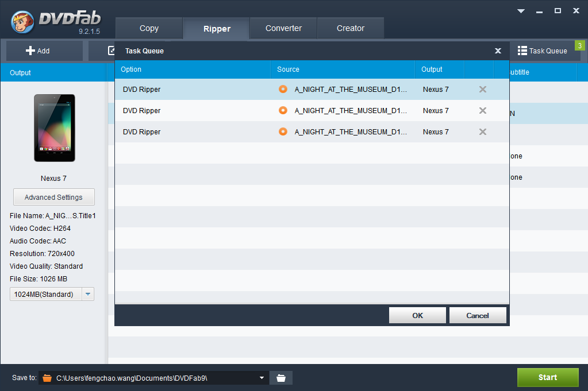This screenshot has height=391, width=588.
Task: Open the title bar dropdown menu arrow
Action: [521, 11]
